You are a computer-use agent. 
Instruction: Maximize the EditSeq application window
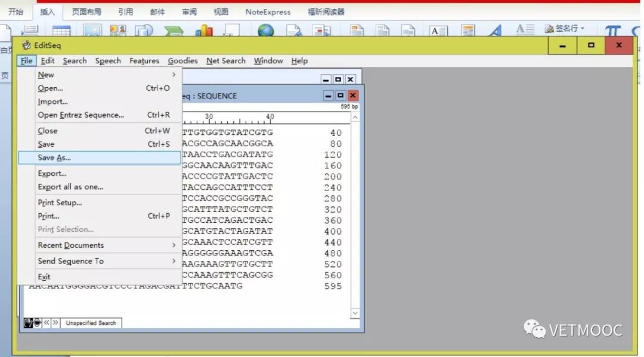click(x=591, y=45)
